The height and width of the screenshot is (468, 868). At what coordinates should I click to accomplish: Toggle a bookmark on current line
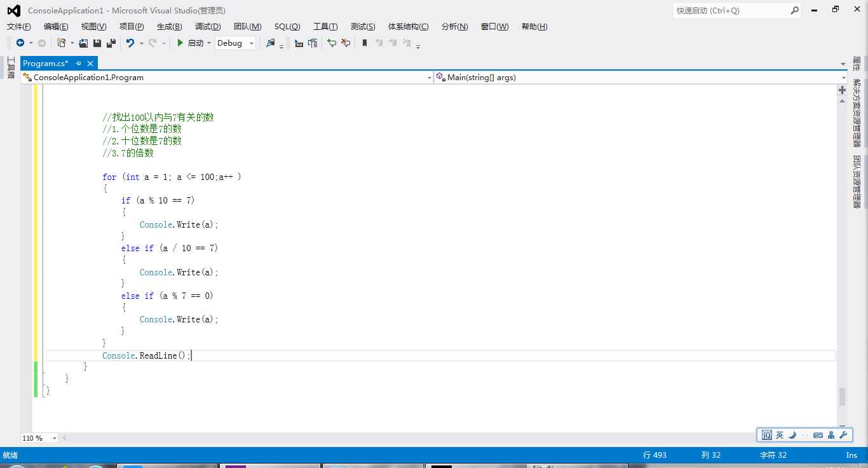365,43
